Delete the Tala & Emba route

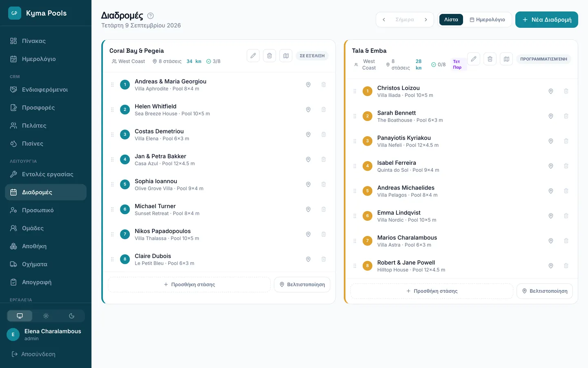click(x=490, y=59)
